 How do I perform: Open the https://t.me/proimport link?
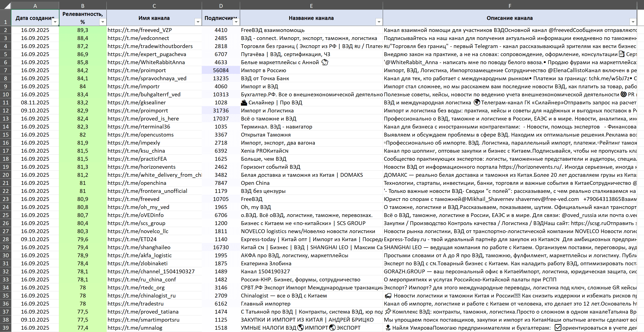(x=137, y=70)
